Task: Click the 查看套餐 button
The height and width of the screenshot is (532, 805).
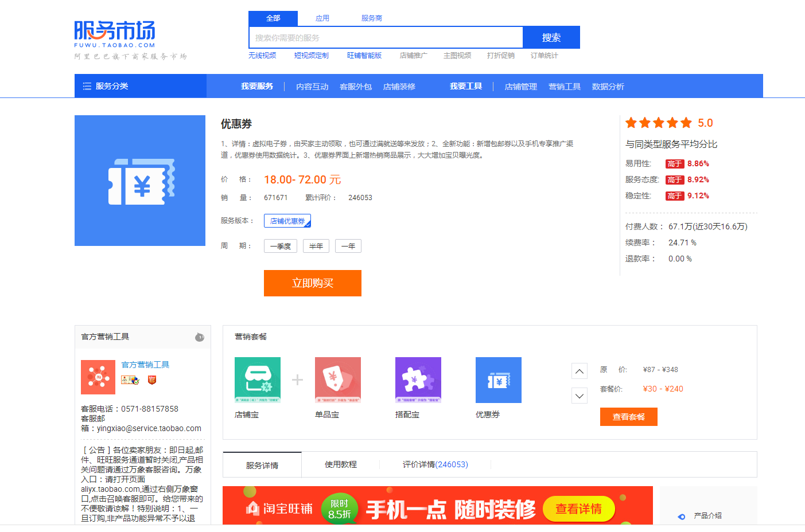Action: point(629,417)
